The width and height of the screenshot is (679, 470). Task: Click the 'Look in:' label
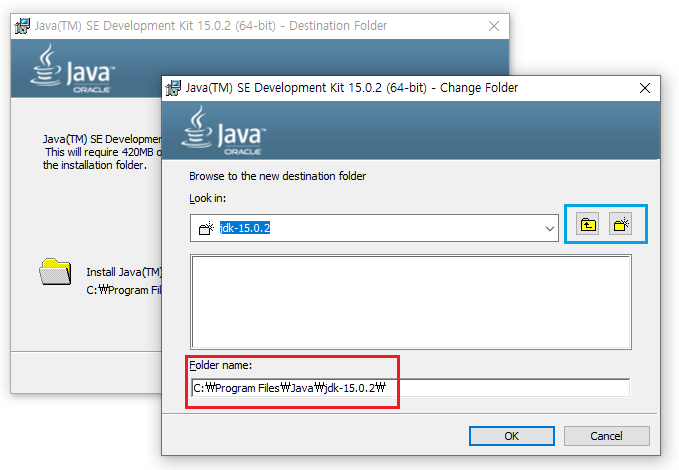click(207, 198)
